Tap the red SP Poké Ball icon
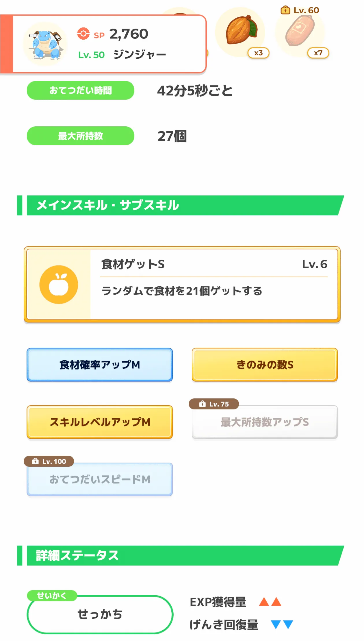The height and width of the screenshot is (641, 364). 83,34
